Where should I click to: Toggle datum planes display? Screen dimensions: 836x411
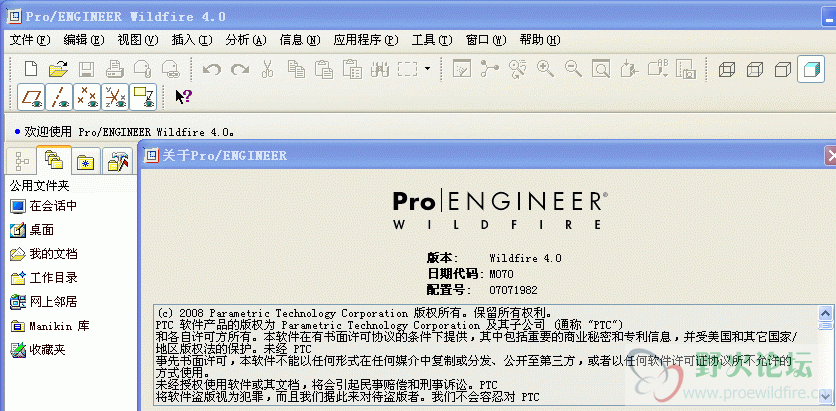(31, 97)
